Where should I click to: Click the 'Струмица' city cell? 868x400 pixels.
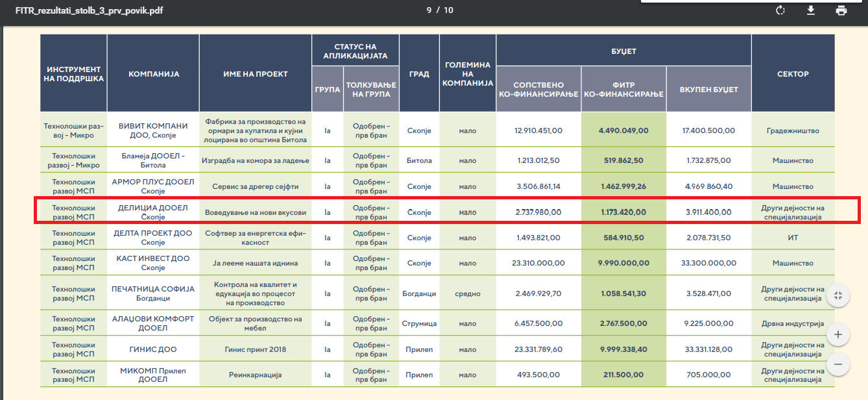tap(419, 323)
